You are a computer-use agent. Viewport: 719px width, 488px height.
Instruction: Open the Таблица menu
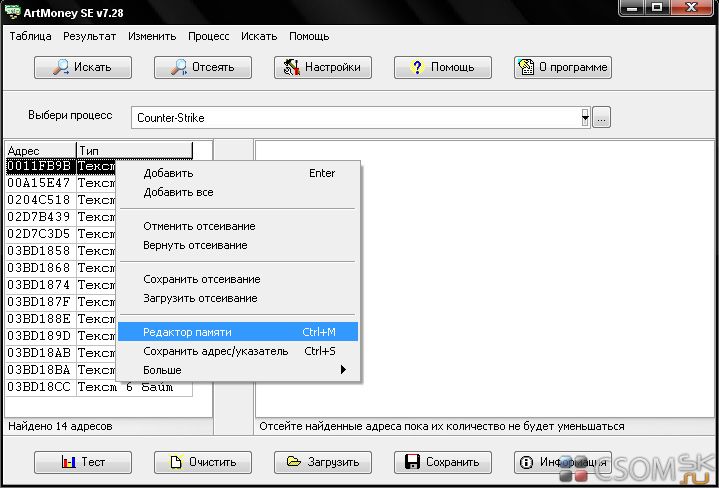click(x=30, y=36)
